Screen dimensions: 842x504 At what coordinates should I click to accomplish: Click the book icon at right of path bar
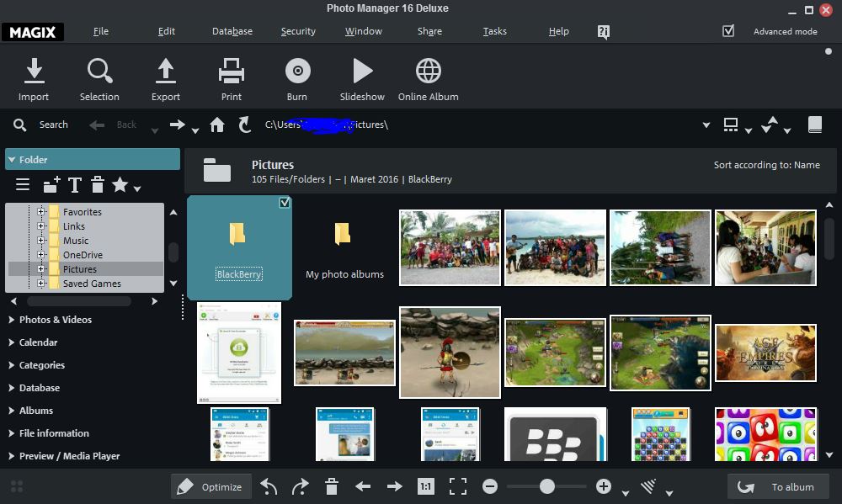coord(815,125)
